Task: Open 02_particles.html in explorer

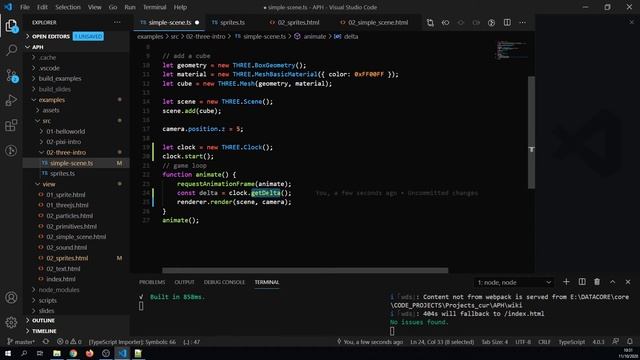Action: click(69, 216)
